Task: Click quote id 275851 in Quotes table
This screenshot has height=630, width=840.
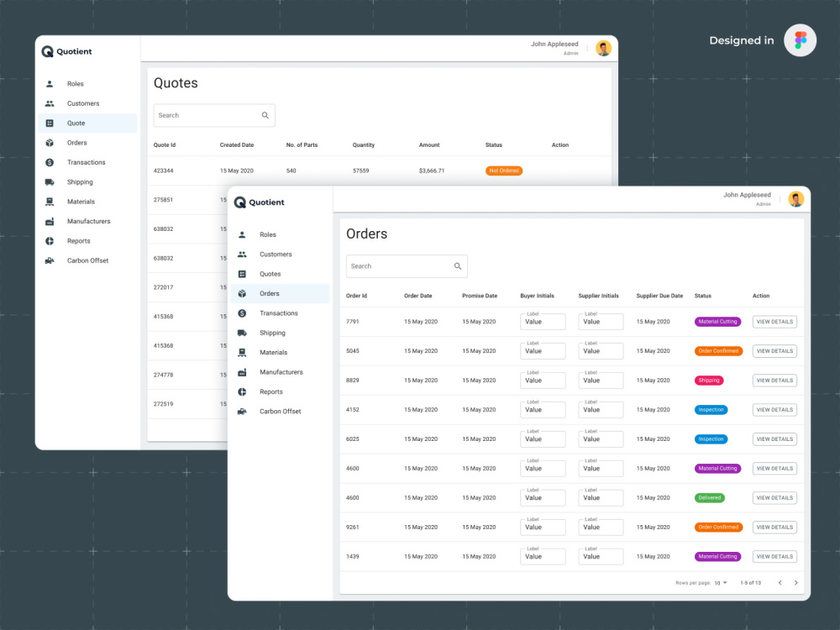Action: coord(164,200)
